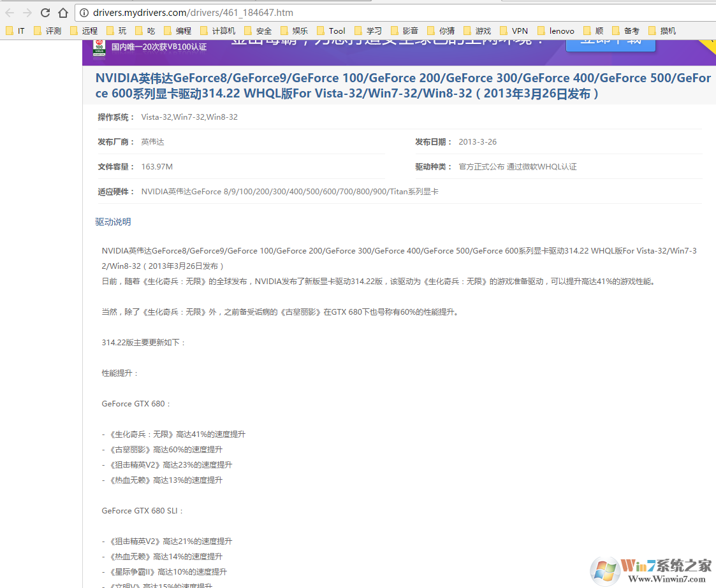The width and height of the screenshot is (716, 588).
Task: Open the VPN bookmarks folder
Action: (514, 31)
